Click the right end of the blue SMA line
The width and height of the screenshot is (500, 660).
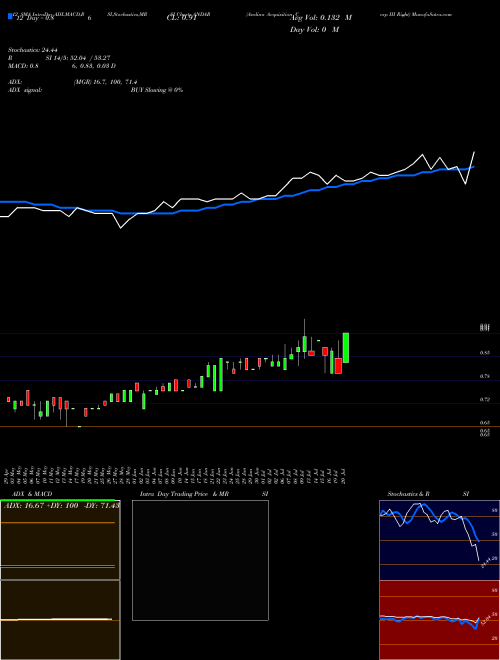(473, 167)
